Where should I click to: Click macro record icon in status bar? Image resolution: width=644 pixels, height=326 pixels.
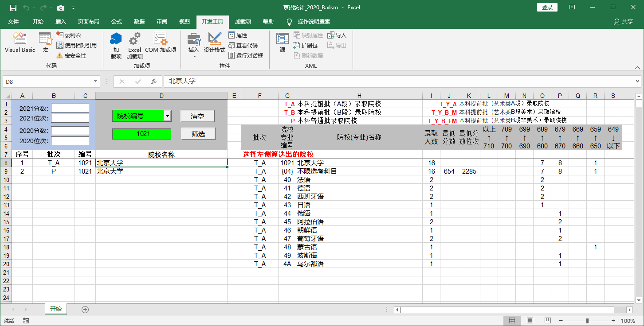[x=26, y=320]
